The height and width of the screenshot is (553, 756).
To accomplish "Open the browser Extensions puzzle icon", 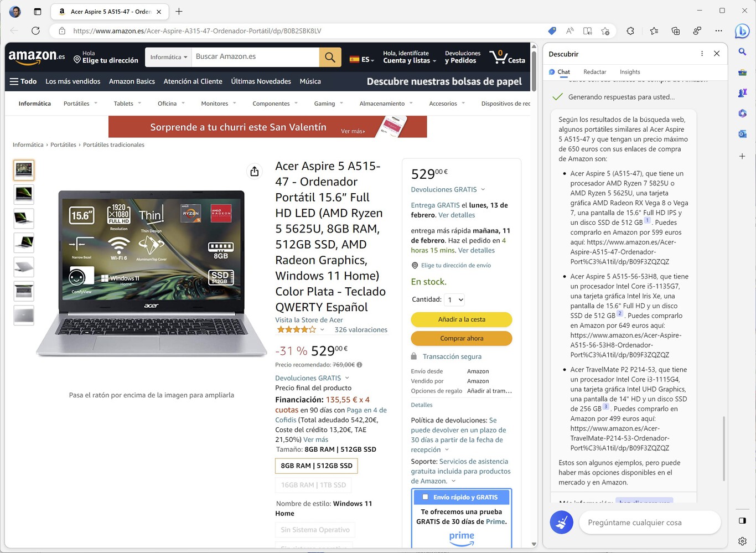I will coord(630,31).
